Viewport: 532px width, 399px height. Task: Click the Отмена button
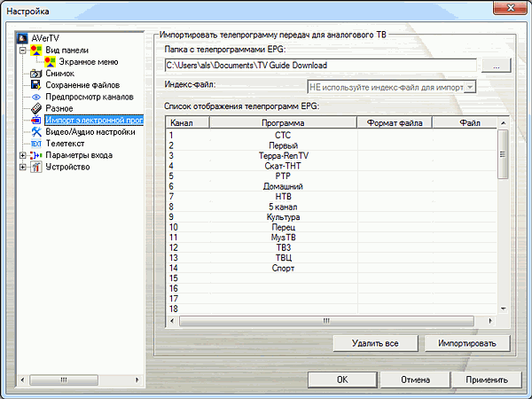click(x=415, y=379)
